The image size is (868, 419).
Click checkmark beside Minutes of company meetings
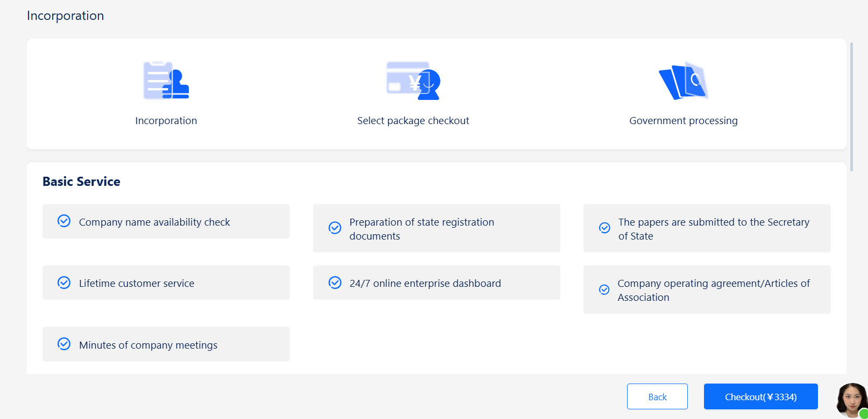[64, 344]
